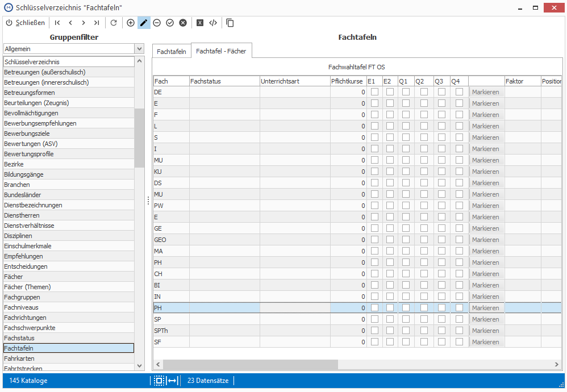
Task: Check the E1 box for DE row
Action: (x=374, y=92)
